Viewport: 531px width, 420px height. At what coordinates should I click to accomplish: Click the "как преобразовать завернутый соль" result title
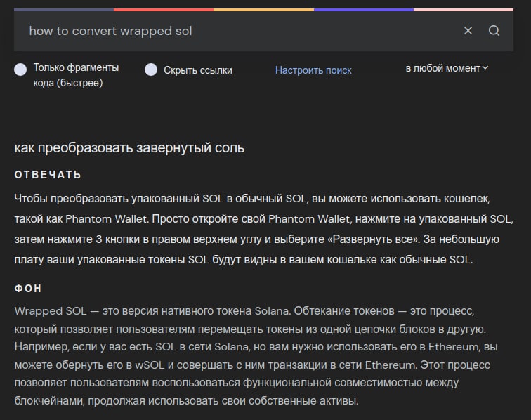coord(129,148)
